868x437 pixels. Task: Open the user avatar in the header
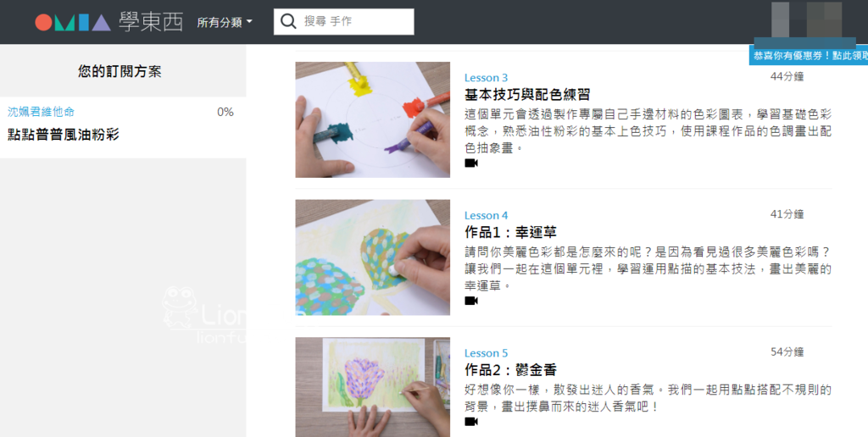pos(807,19)
